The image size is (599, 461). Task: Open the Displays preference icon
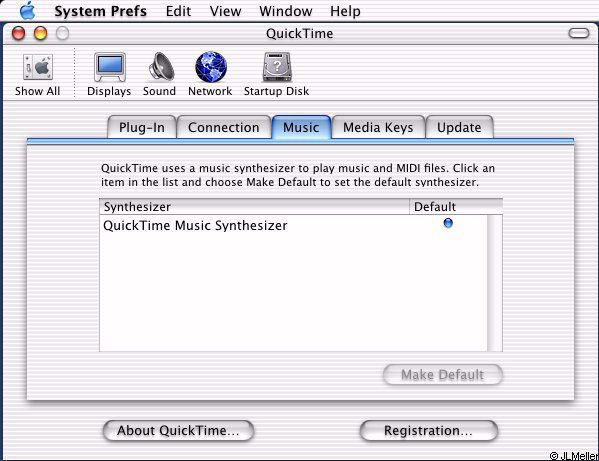pyautogui.click(x=110, y=67)
